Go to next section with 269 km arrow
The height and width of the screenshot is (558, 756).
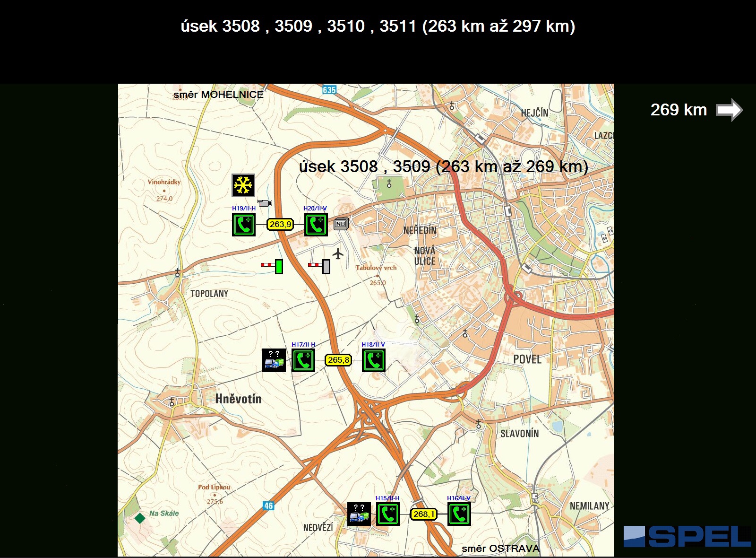click(729, 110)
